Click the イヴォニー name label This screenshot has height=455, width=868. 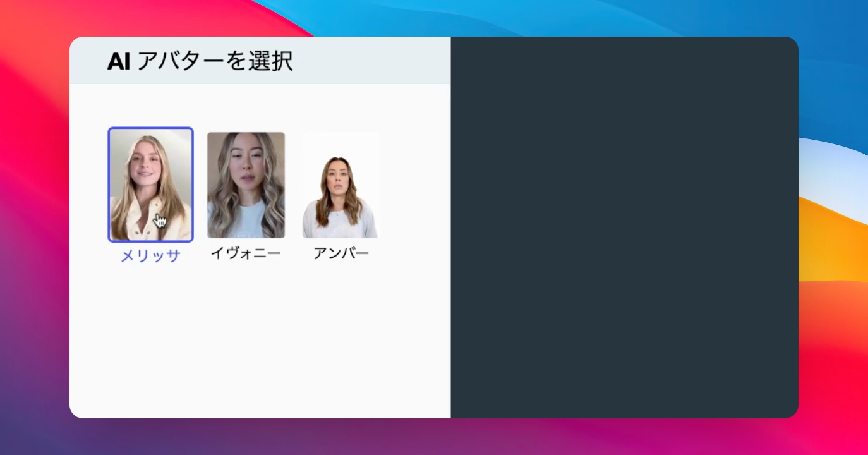pos(246,252)
